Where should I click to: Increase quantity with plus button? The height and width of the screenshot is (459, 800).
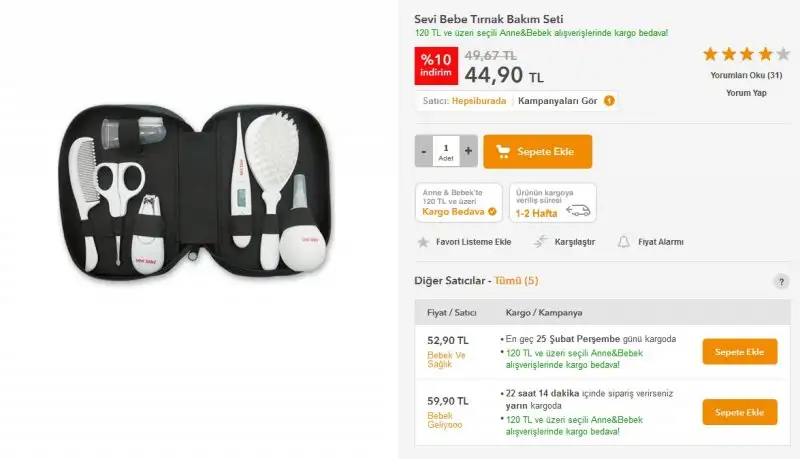click(468, 151)
